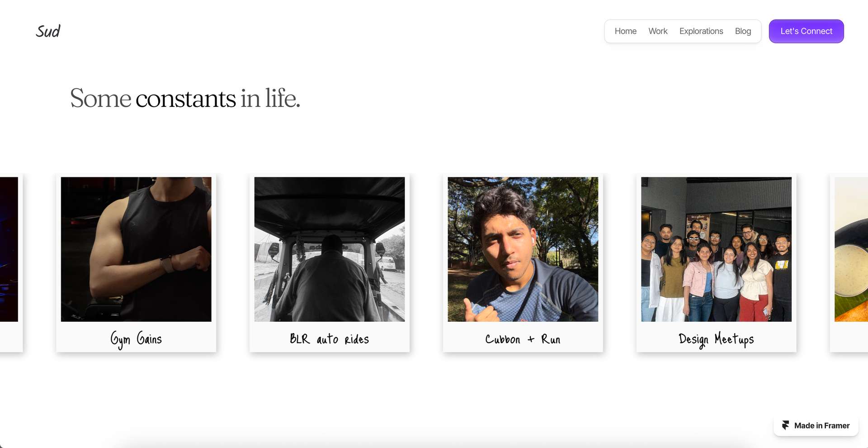Open the Blog from the navigation bar

click(x=743, y=31)
